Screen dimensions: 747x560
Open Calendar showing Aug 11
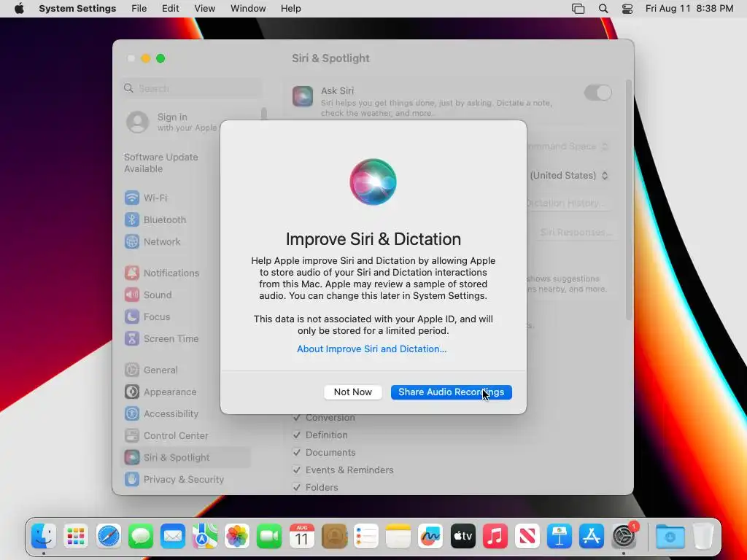[301, 537]
